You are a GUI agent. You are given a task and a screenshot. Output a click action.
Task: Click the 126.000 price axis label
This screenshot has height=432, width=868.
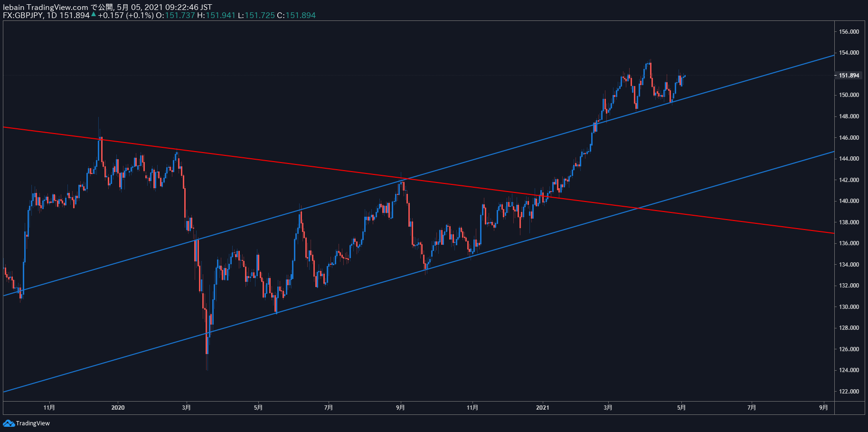tap(849, 349)
